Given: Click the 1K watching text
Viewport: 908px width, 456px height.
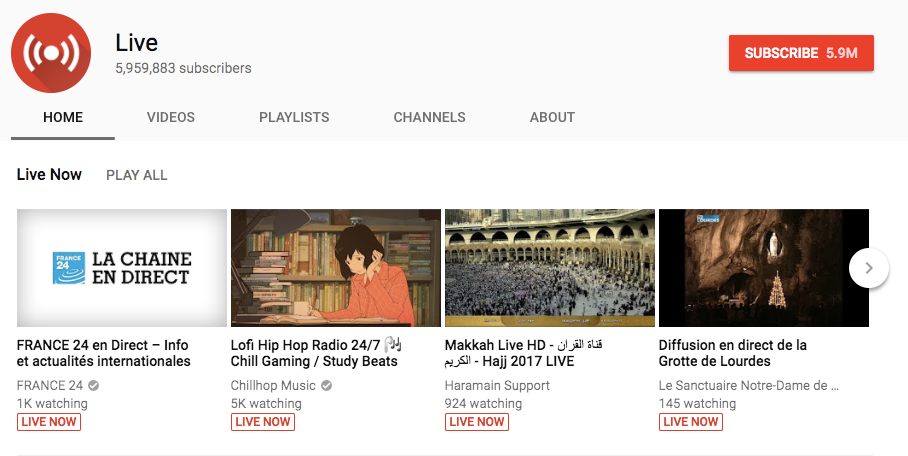Looking at the screenshot, I should click(52, 403).
